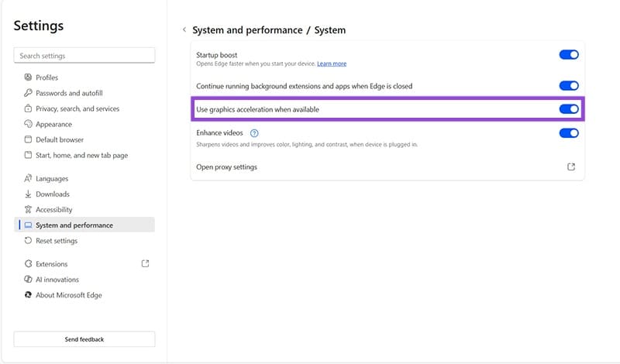Click the System and performance breadcrumb link

pyautogui.click(x=247, y=30)
